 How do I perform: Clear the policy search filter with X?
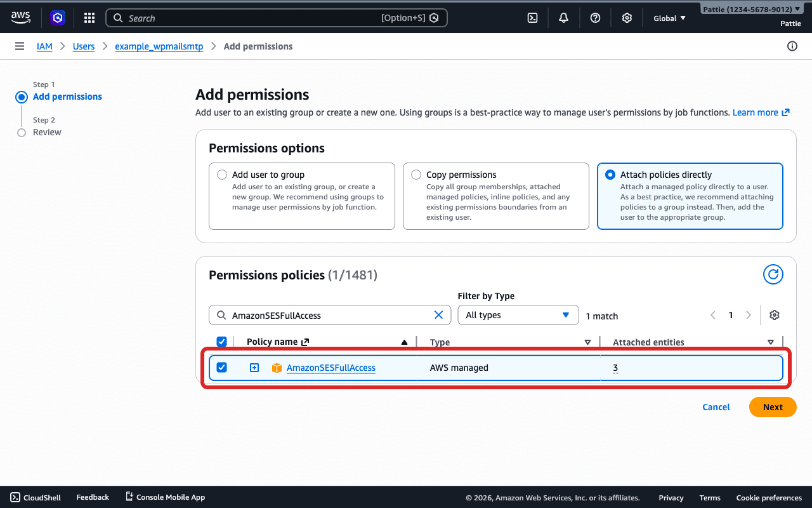438,315
